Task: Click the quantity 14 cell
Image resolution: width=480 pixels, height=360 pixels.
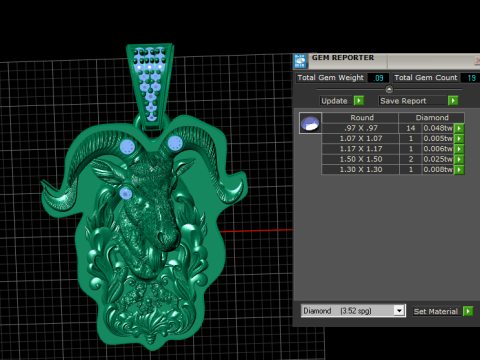Action: (x=411, y=128)
